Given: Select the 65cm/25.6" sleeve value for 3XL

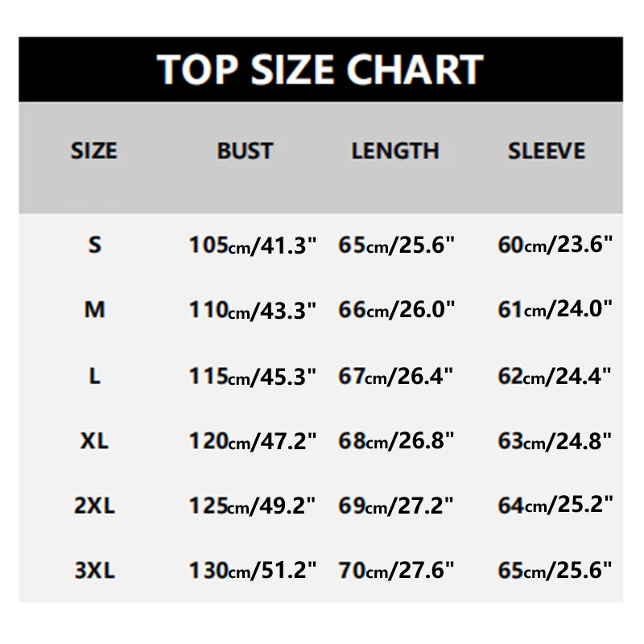Looking at the screenshot, I should click(x=555, y=571).
